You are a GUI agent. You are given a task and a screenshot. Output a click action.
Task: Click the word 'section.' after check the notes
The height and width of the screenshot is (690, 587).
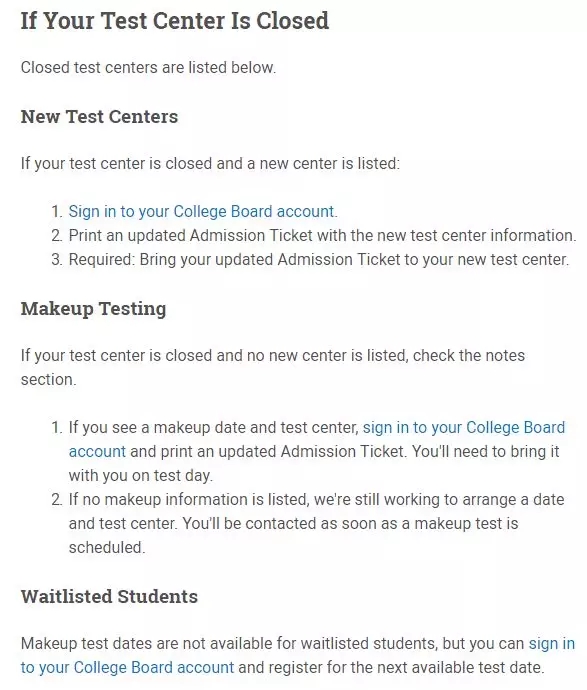point(48,380)
